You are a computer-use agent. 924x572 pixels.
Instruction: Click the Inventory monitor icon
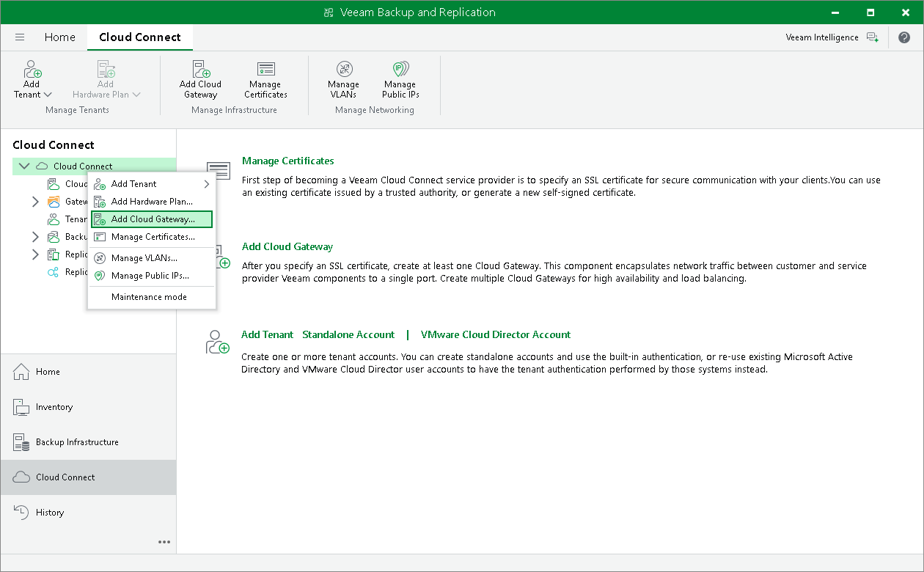click(x=22, y=407)
